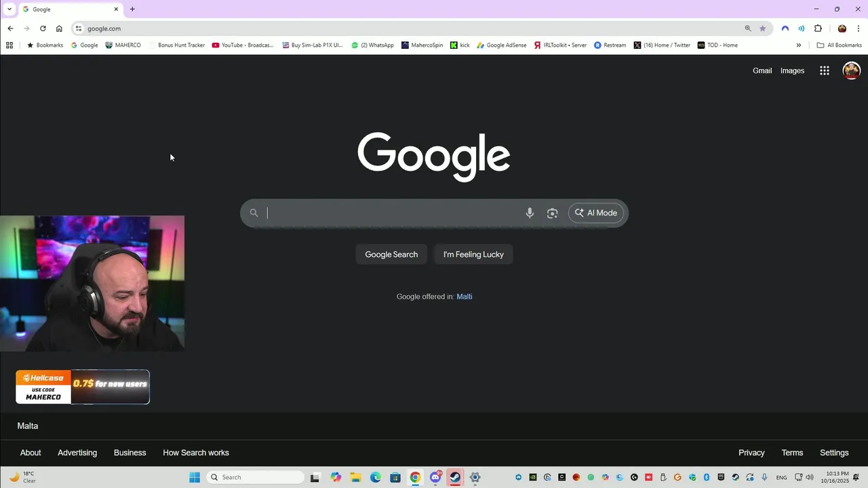Image resolution: width=868 pixels, height=488 pixels.
Task: Search by voice microphone icon
Action: coord(530,213)
